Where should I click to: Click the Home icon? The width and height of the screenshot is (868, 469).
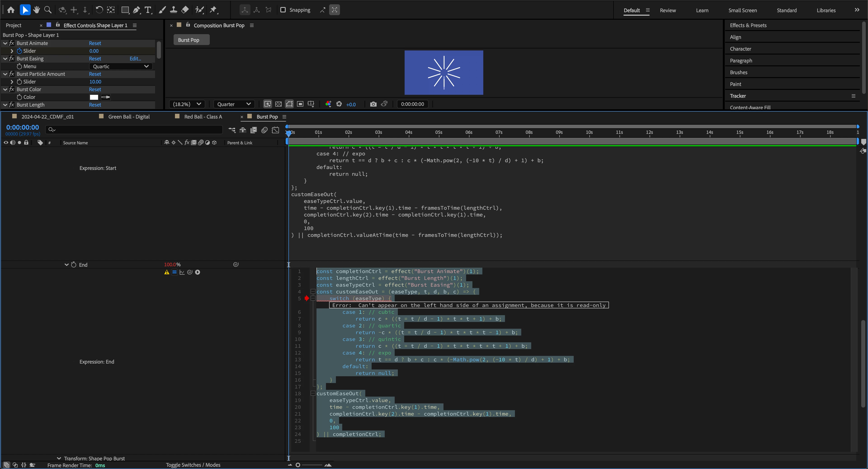coord(11,10)
